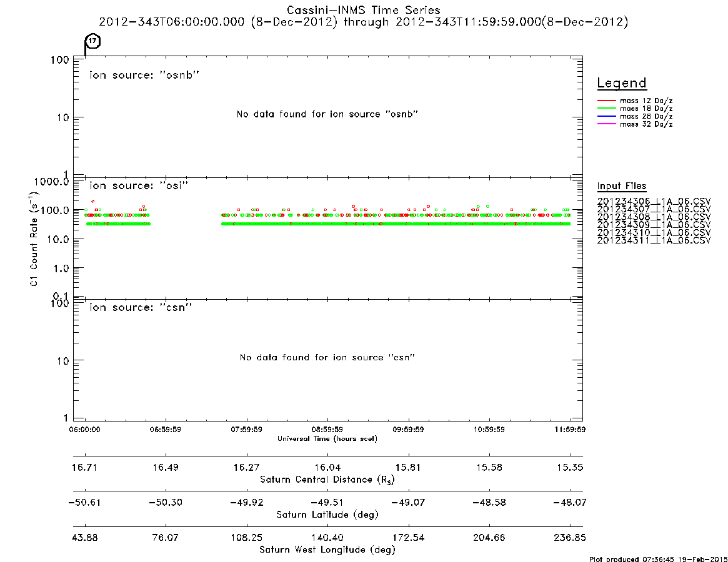Click the 'No data found' osnb message
Viewport: 728px width, 562px height.
coord(327,114)
